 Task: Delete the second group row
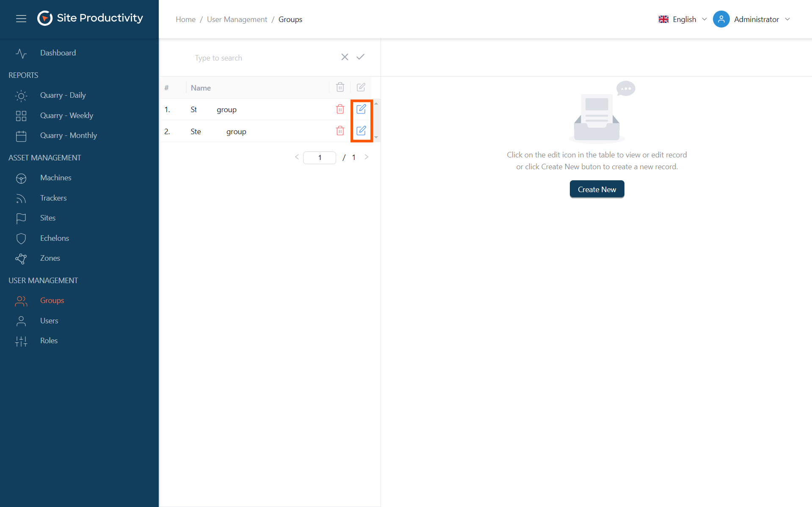point(340,131)
